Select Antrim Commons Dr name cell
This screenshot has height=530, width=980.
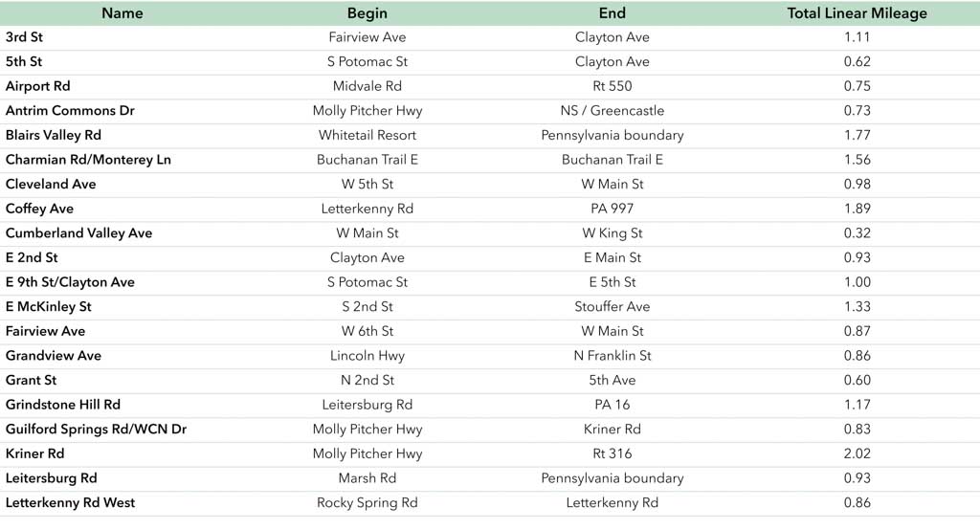point(70,111)
